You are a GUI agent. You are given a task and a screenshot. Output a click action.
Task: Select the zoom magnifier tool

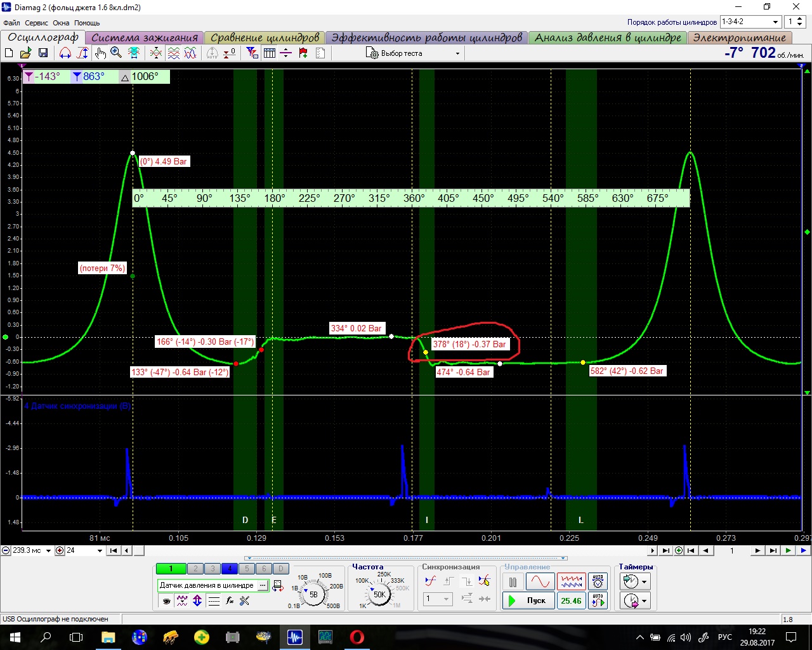(116, 53)
